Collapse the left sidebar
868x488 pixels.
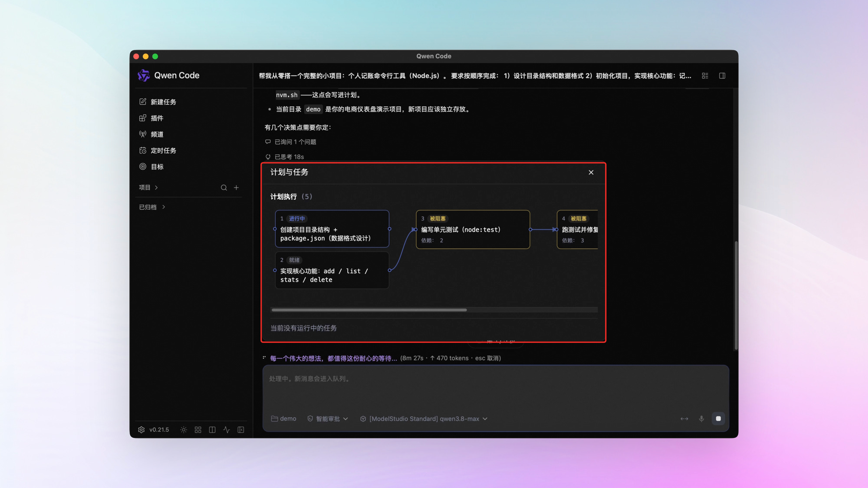(x=241, y=430)
